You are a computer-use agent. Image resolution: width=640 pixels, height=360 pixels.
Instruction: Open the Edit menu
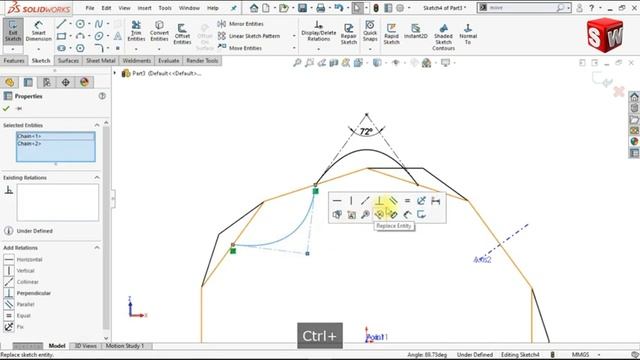coord(106,8)
